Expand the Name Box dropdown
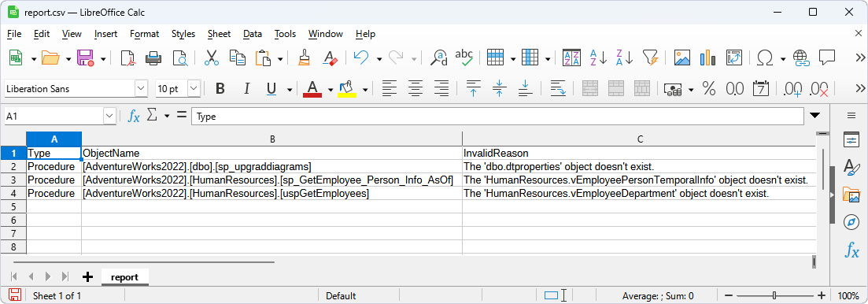The height and width of the screenshot is (304, 868). [x=109, y=116]
